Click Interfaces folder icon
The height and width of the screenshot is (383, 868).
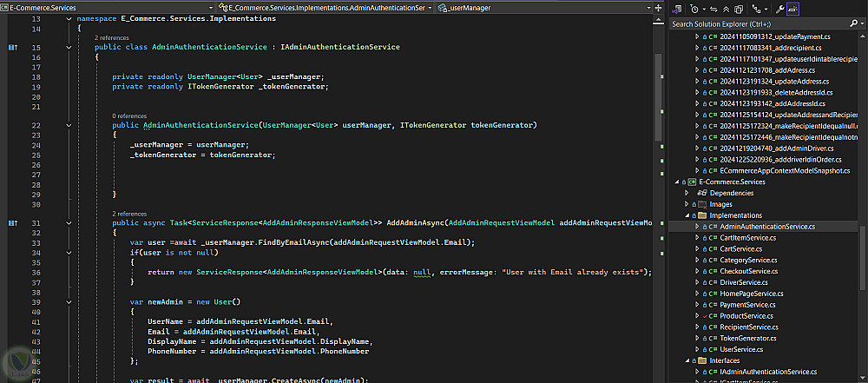click(702, 360)
